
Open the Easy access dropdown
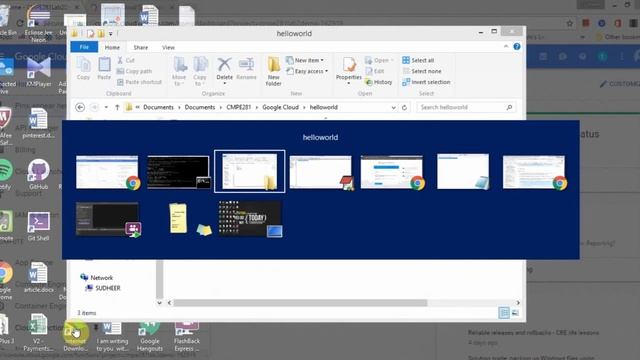(307, 71)
